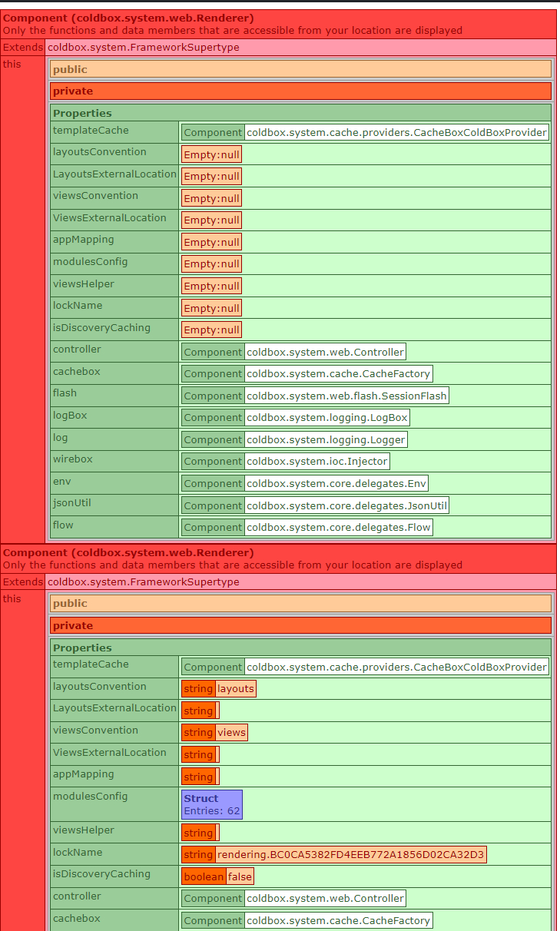Click the lockName rendering string value
This screenshot has height=931, width=560.
point(350,855)
